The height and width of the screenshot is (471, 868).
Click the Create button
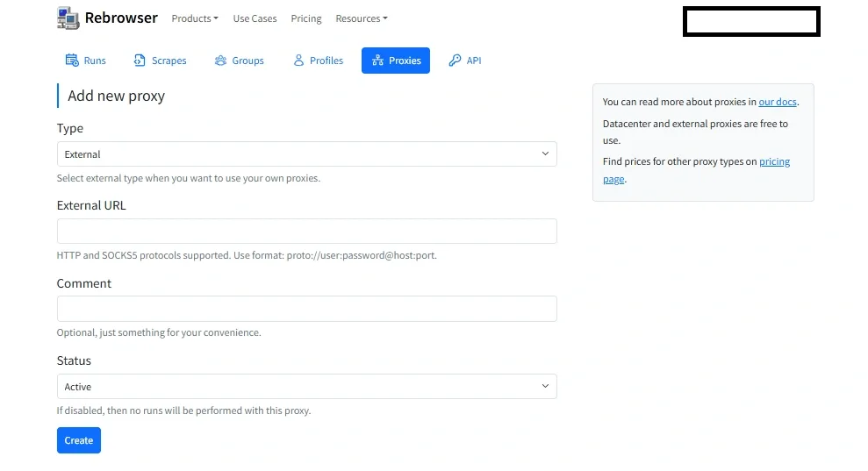pos(79,440)
